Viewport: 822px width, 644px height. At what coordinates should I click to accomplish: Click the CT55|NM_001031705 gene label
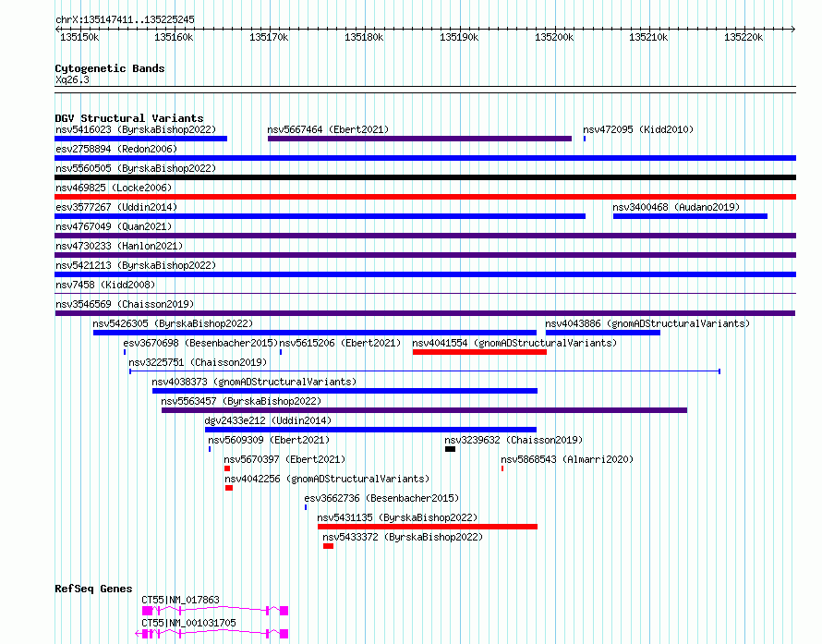(188, 623)
